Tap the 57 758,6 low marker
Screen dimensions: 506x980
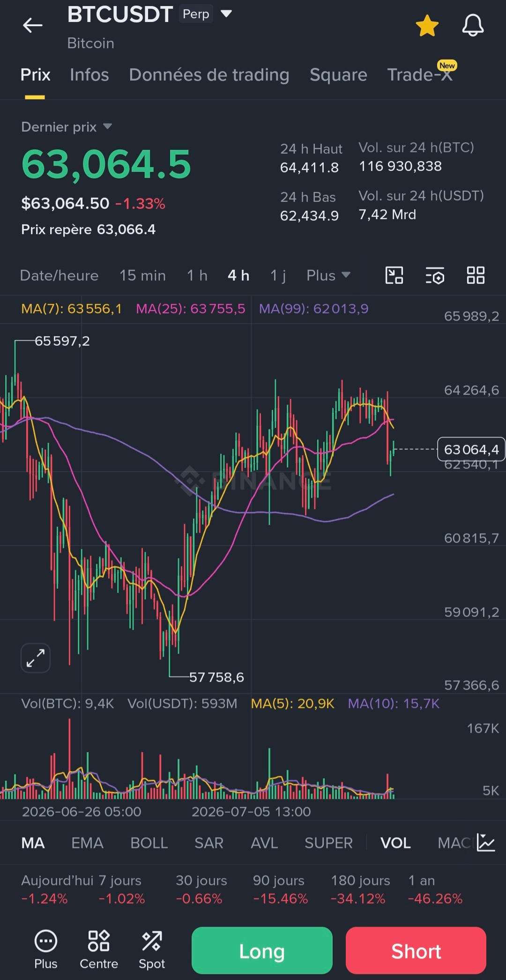click(x=216, y=677)
